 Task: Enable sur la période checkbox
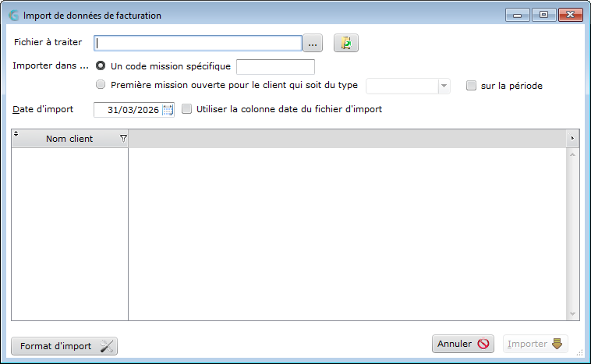tap(471, 86)
